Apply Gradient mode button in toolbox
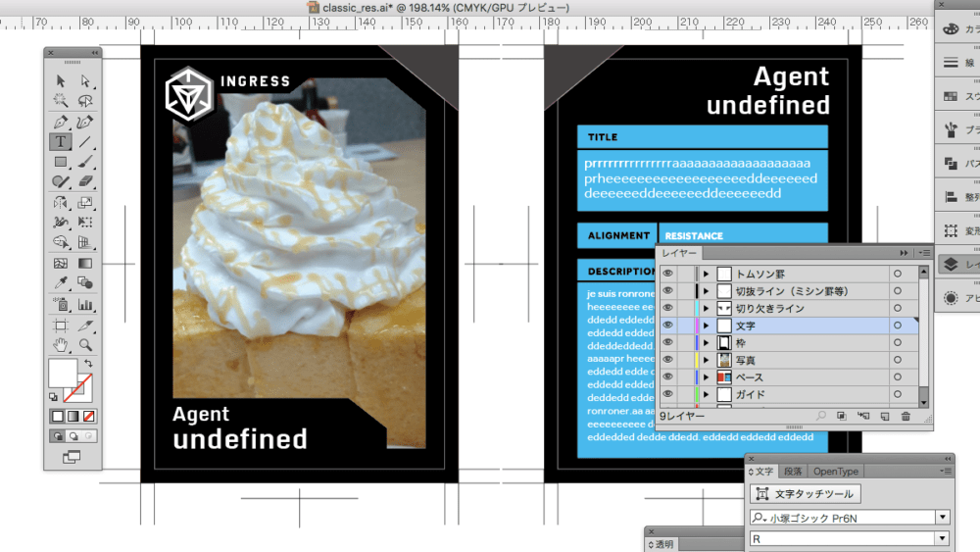980x552 pixels. tap(73, 417)
